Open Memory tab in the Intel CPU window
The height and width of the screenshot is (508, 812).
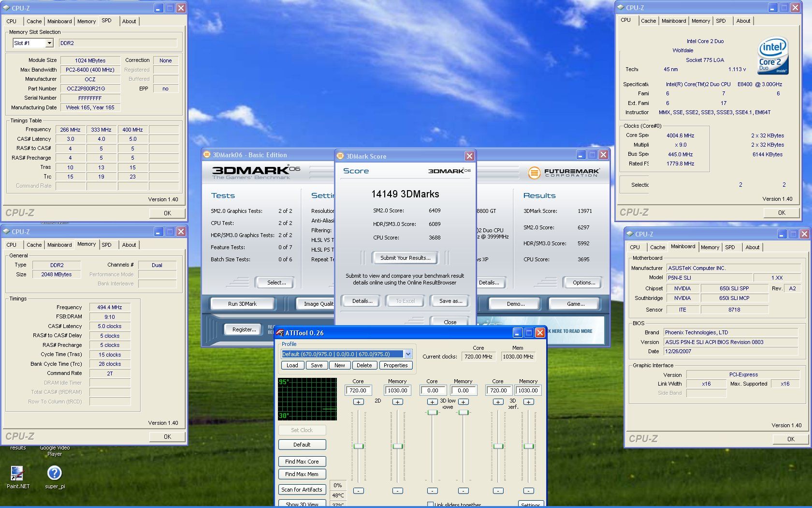tap(700, 21)
